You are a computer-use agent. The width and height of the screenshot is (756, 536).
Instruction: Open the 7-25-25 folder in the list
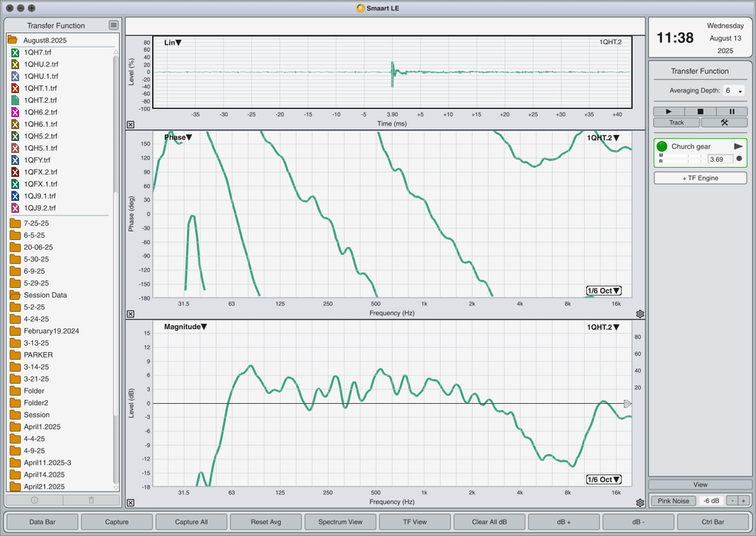[36, 223]
